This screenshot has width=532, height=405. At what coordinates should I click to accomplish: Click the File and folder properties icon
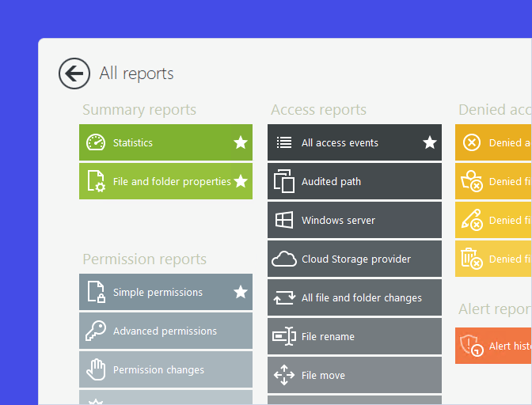click(x=96, y=181)
